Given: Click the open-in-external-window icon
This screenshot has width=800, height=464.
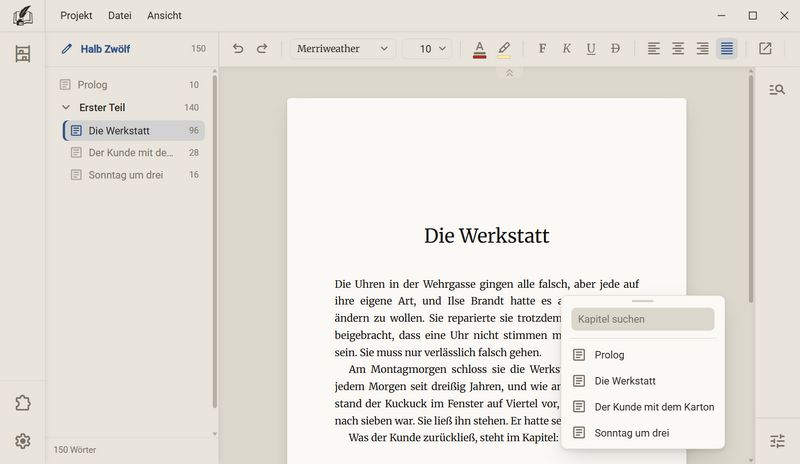Looking at the screenshot, I should coord(765,48).
